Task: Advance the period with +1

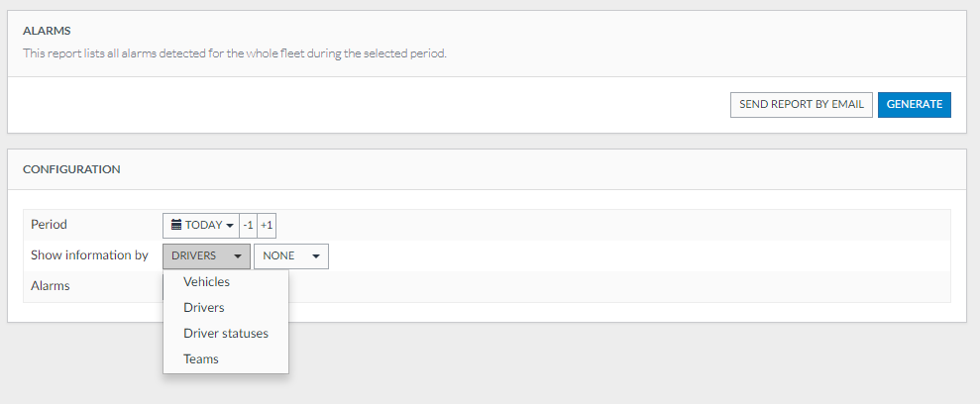Action: coord(267,225)
